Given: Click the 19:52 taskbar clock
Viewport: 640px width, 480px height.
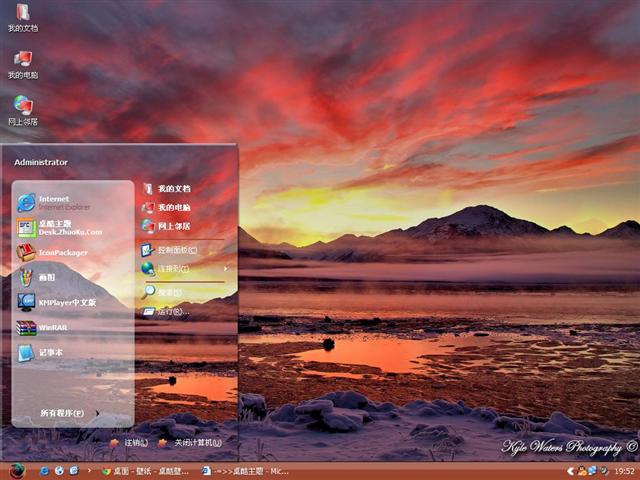Looking at the screenshot, I should tap(623, 471).
